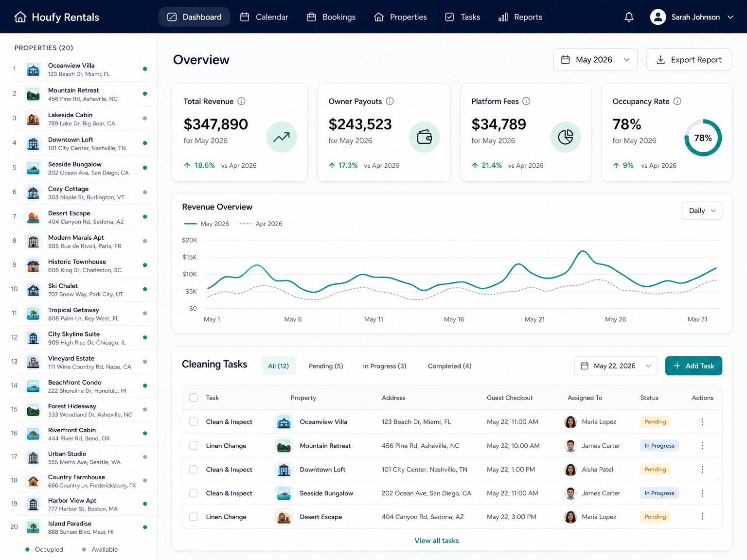Viewport: 747px width, 560px height.
Task: Check the Desert Escape Linen Change task
Action: pyautogui.click(x=194, y=517)
